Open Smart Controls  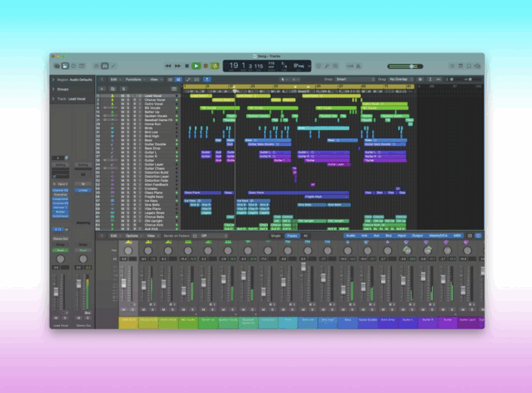point(97,66)
